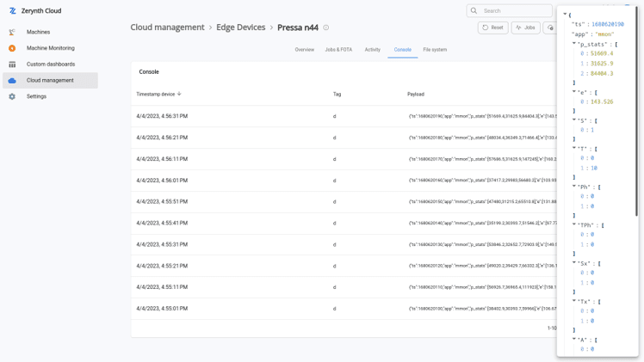Switch to the Jobs & FOTA tab
This screenshot has width=644, height=362.
pyautogui.click(x=338, y=50)
